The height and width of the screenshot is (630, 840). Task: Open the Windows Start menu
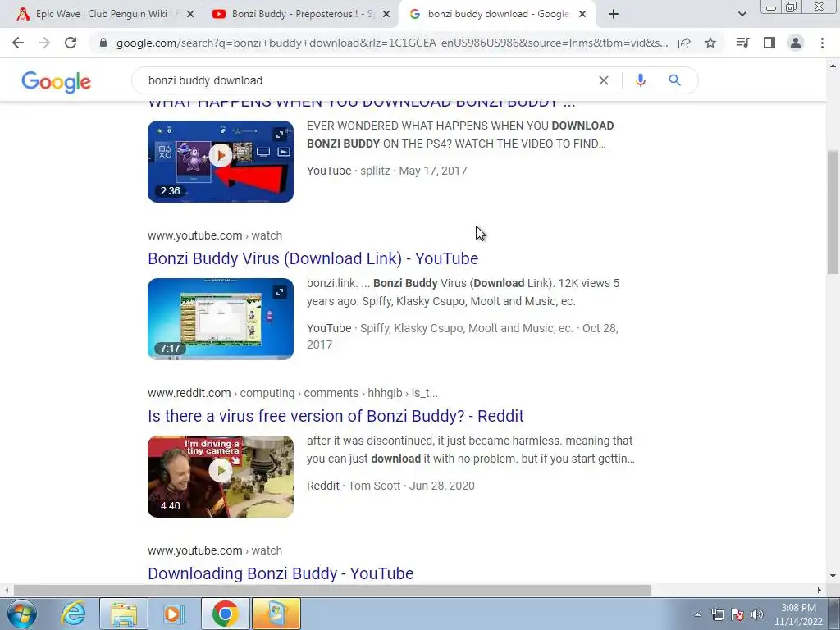click(22, 614)
